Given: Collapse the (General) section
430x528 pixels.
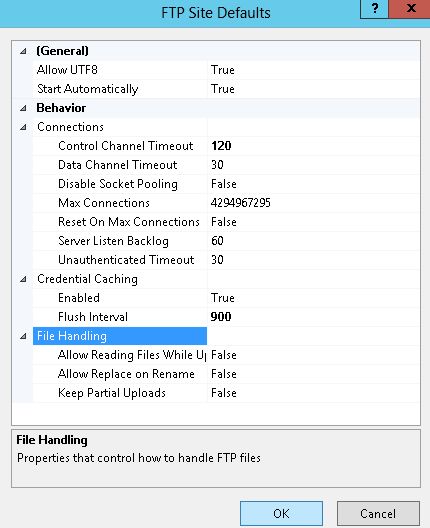Looking at the screenshot, I should (23, 51).
